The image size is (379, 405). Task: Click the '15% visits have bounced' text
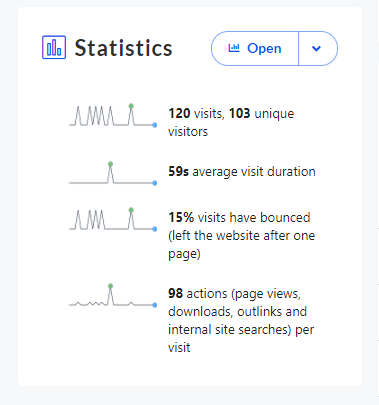coord(239,218)
